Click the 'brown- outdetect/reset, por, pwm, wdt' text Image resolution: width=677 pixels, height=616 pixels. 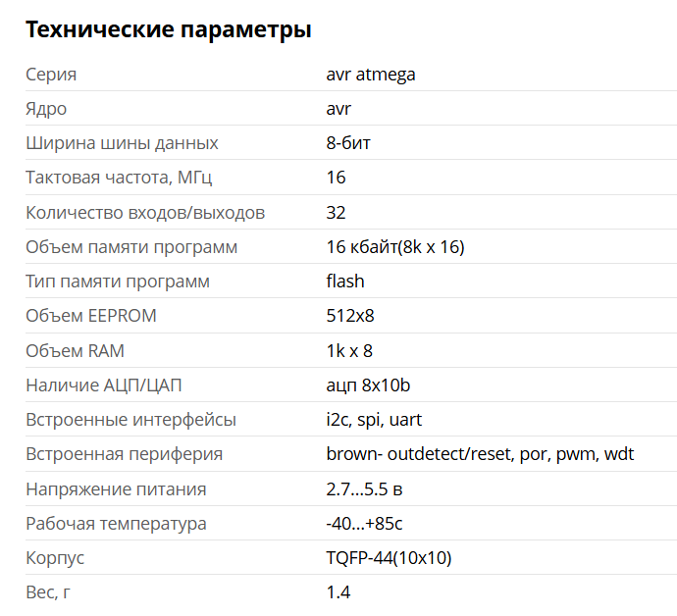[x=480, y=454]
